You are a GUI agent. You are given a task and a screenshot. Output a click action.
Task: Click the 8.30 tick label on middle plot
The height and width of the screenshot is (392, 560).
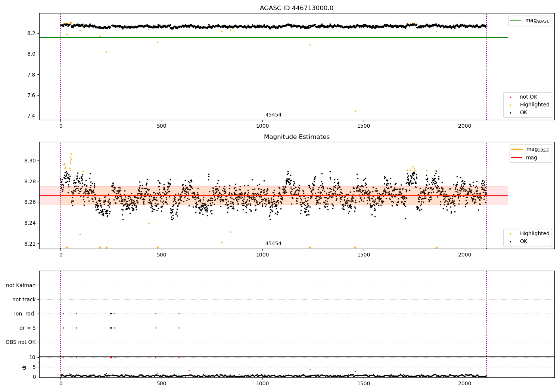click(x=29, y=161)
